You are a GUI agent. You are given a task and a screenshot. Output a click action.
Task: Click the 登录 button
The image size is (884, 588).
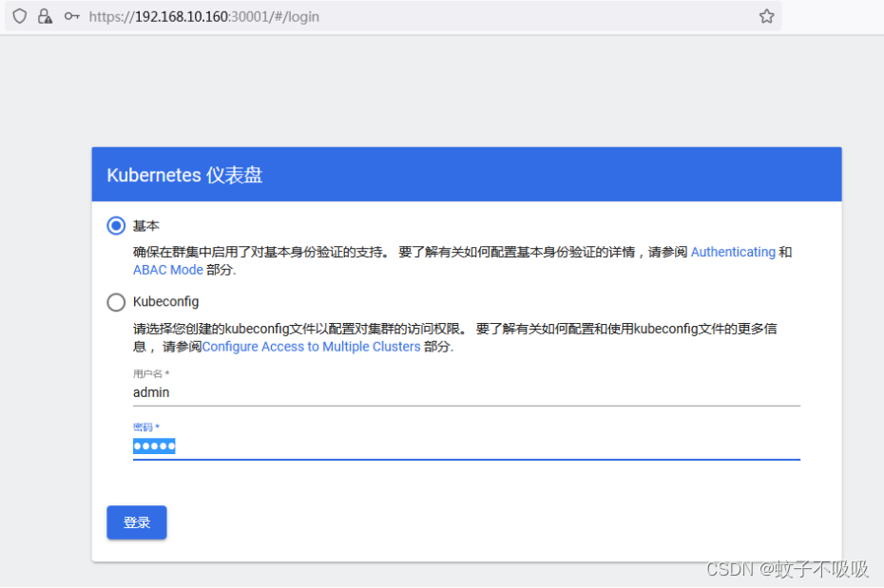click(137, 522)
